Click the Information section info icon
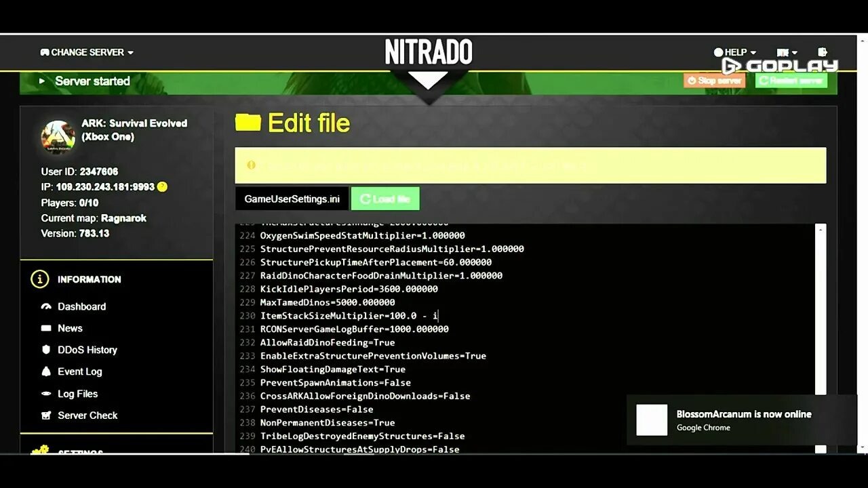This screenshot has width=868, height=488. [40, 279]
